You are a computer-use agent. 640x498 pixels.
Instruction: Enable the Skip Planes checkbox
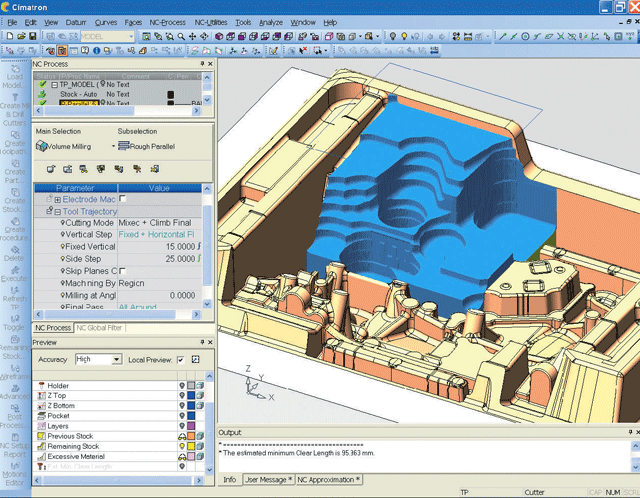(122, 271)
